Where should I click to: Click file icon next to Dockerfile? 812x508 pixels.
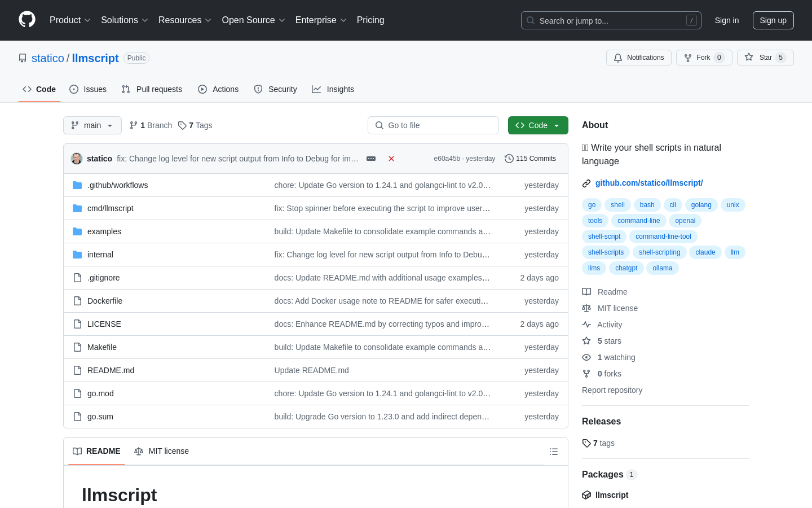pos(77,301)
